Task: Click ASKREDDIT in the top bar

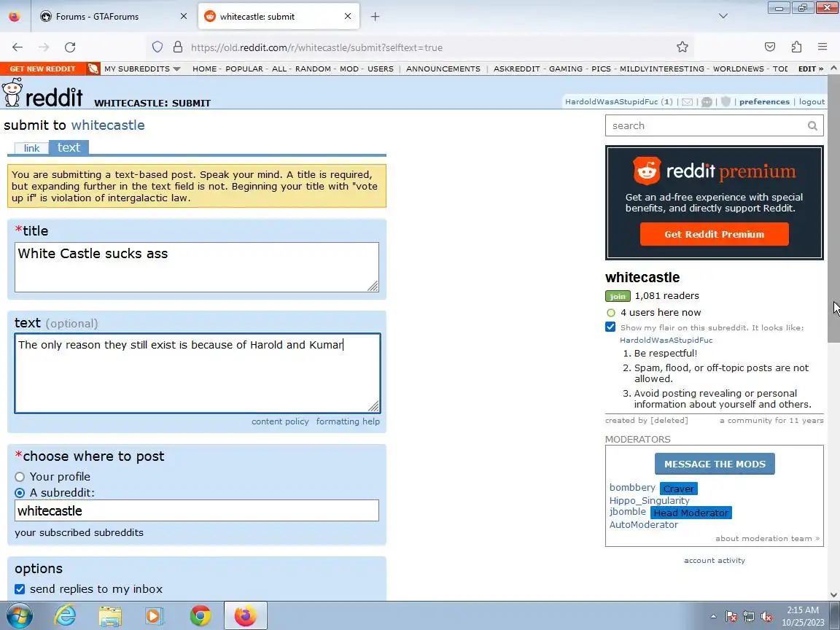Action: (516, 69)
